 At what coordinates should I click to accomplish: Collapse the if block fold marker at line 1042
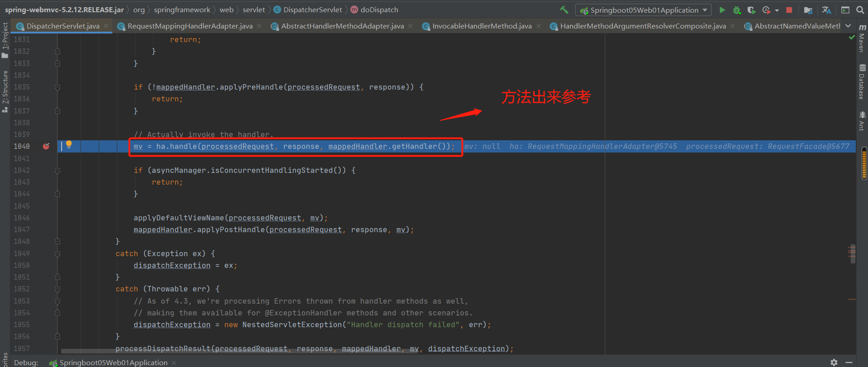(58, 170)
